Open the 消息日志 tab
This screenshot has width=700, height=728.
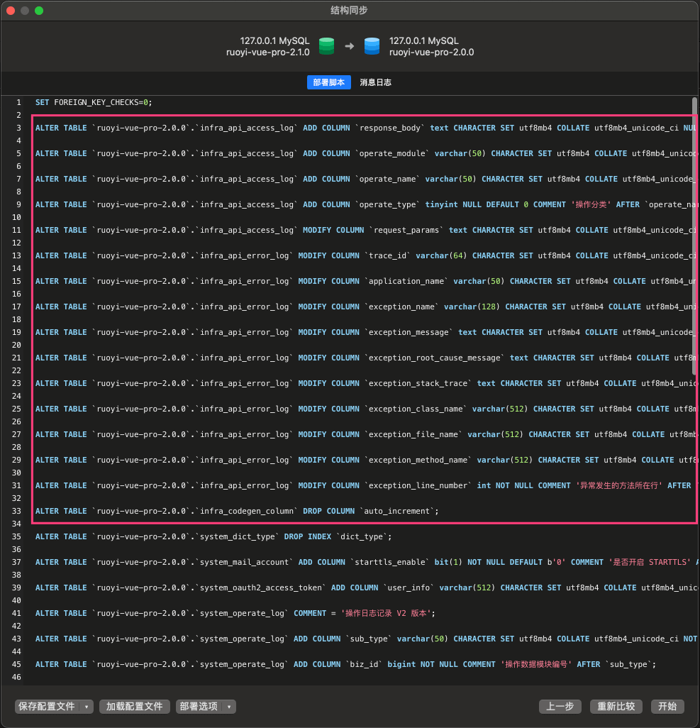(375, 82)
